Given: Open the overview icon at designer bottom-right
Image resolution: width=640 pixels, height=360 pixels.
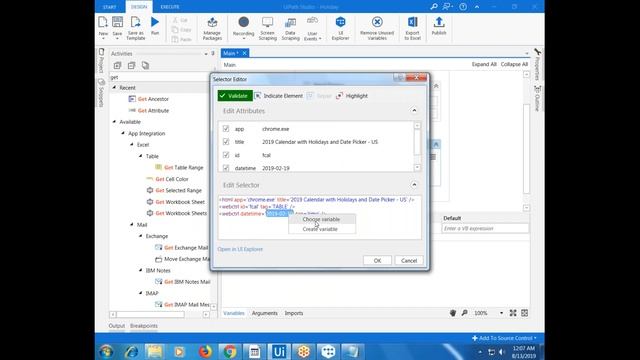Looking at the screenshot, I should tap(524, 313).
